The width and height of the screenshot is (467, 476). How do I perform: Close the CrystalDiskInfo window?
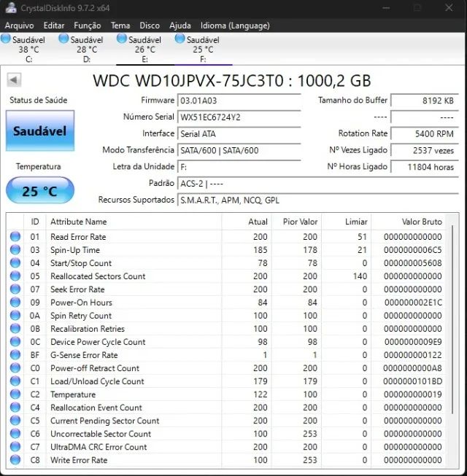pos(449,7)
